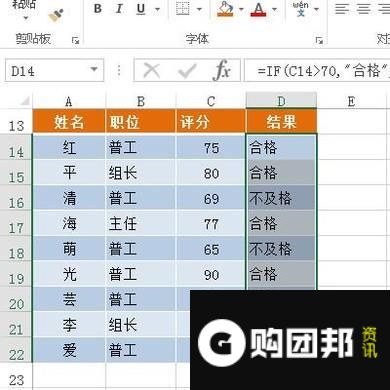Select name cell 芸
The height and width of the screenshot is (390, 390).
(69, 299)
